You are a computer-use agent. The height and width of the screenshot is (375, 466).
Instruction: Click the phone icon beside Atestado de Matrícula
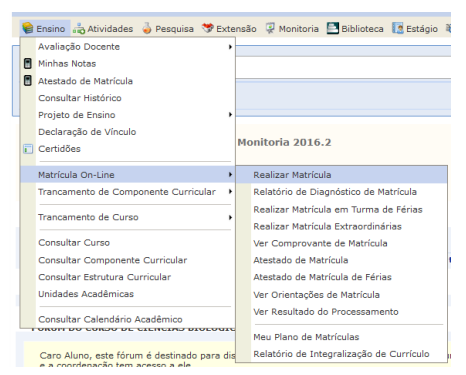tap(28, 81)
